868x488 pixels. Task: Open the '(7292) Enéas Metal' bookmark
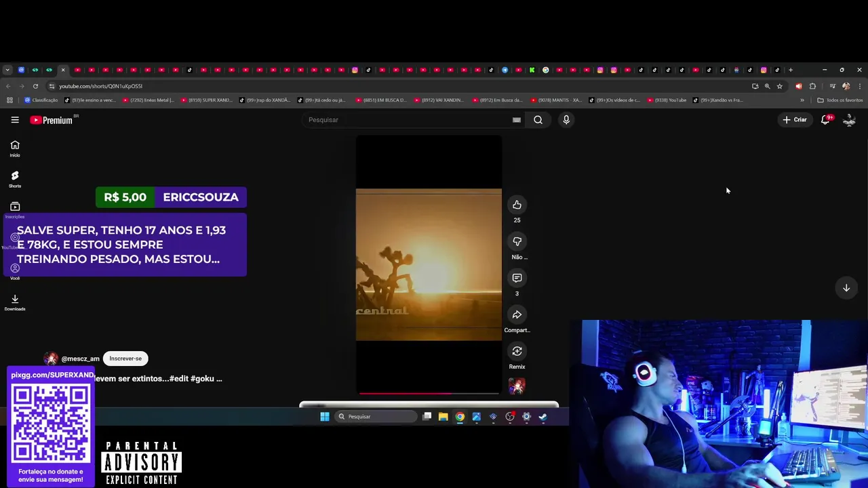click(149, 100)
